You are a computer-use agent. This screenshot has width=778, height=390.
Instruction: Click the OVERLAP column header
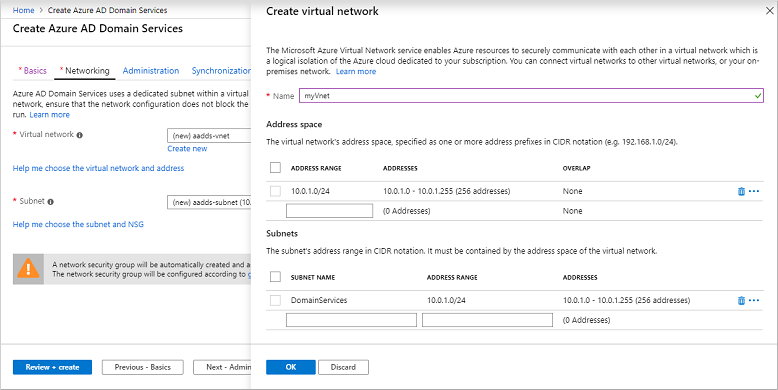click(x=577, y=168)
